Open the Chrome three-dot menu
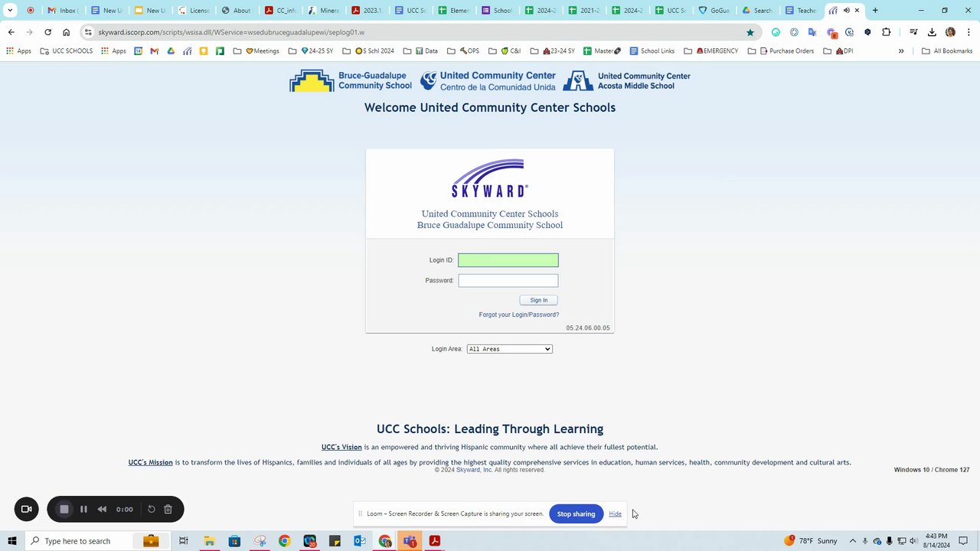This screenshot has height=551, width=980. point(969,32)
